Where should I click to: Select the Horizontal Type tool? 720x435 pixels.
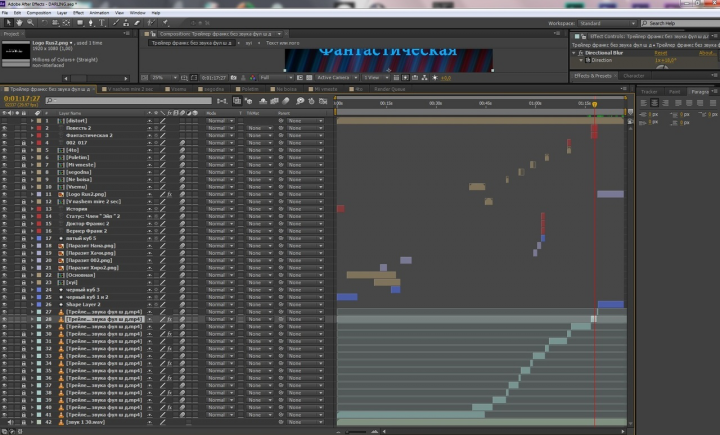pyautogui.click(x=101, y=23)
